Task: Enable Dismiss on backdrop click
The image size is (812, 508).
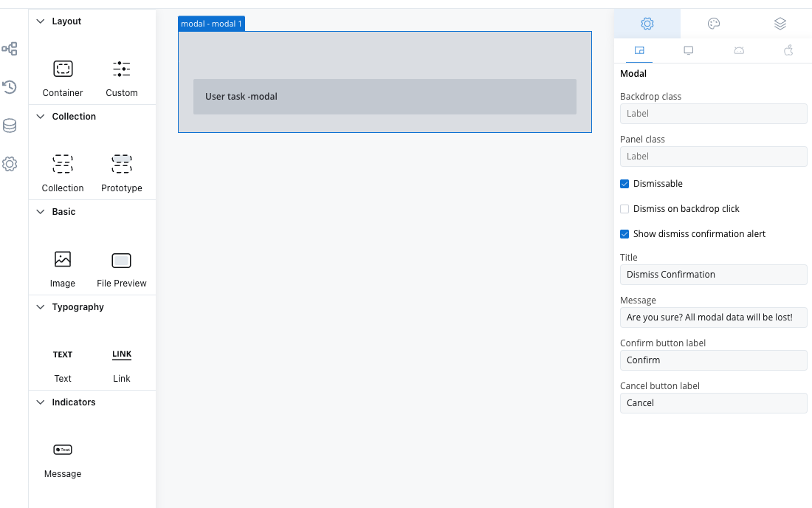Action: [x=625, y=209]
